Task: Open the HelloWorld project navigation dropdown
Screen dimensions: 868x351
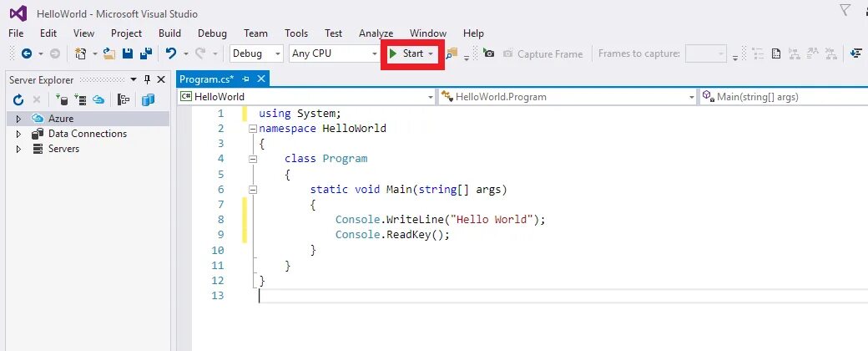Action: pyautogui.click(x=306, y=96)
